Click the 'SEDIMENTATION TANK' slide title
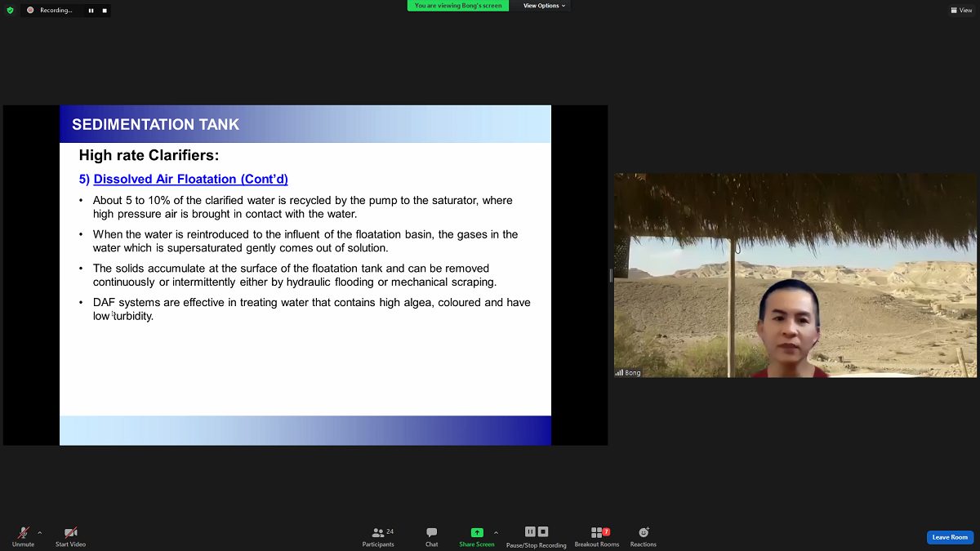Viewport: 980px width, 551px height. click(156, 125)
